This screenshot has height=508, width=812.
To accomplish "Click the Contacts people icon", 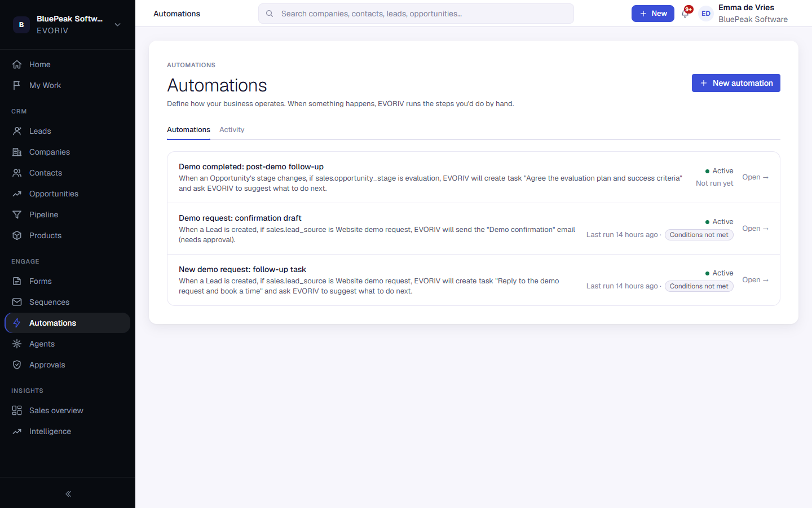I will tap(17, 173).
